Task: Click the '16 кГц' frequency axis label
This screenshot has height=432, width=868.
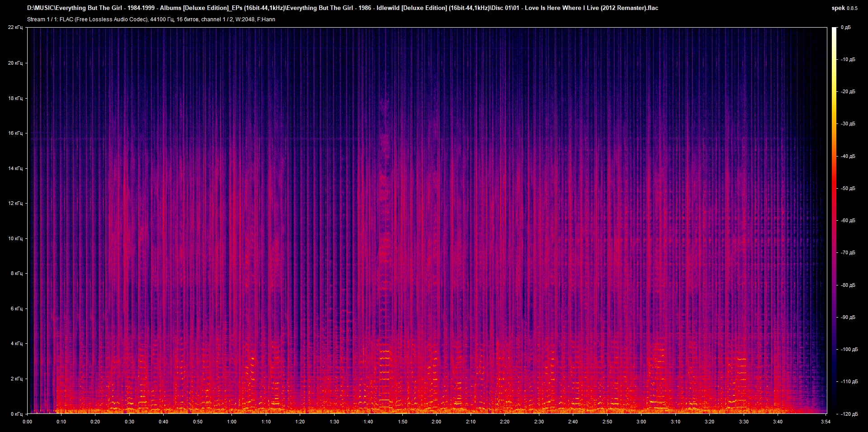Action: (15, 133)
